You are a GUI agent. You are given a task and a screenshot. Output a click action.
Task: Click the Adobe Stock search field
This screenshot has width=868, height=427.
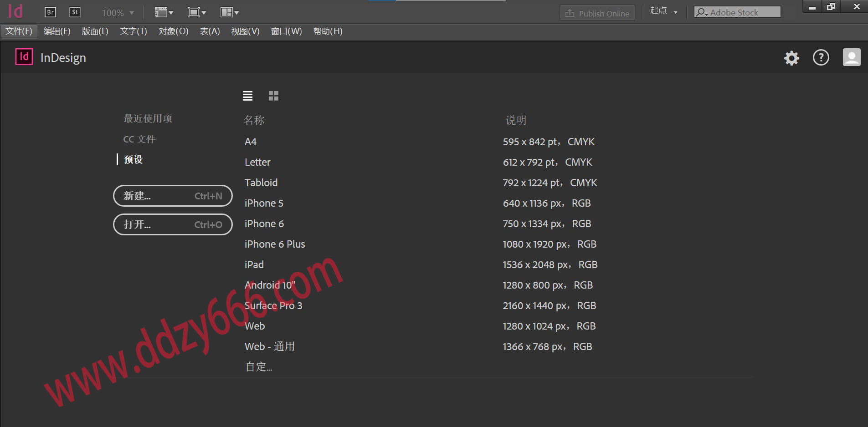click(x=737, y=12)
